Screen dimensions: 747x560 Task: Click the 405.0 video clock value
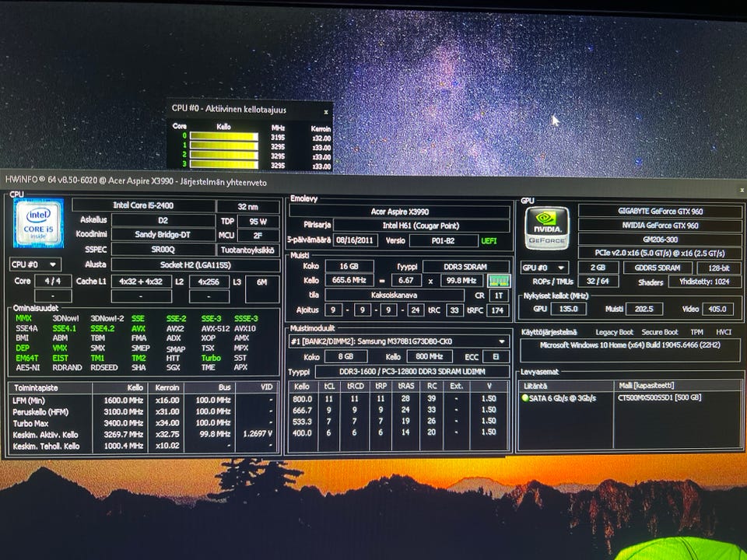tap(717, 309)
